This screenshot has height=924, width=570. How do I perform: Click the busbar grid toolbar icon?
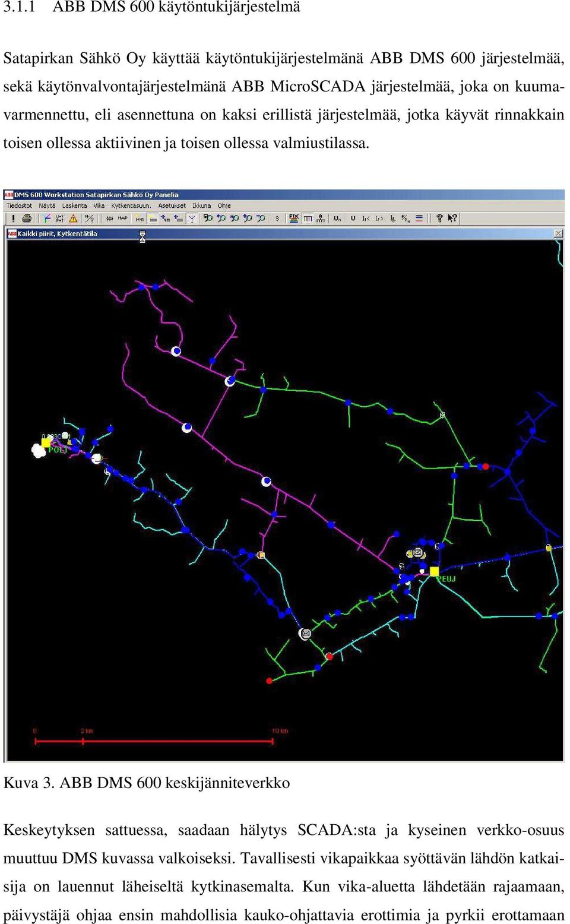(308, 219)
